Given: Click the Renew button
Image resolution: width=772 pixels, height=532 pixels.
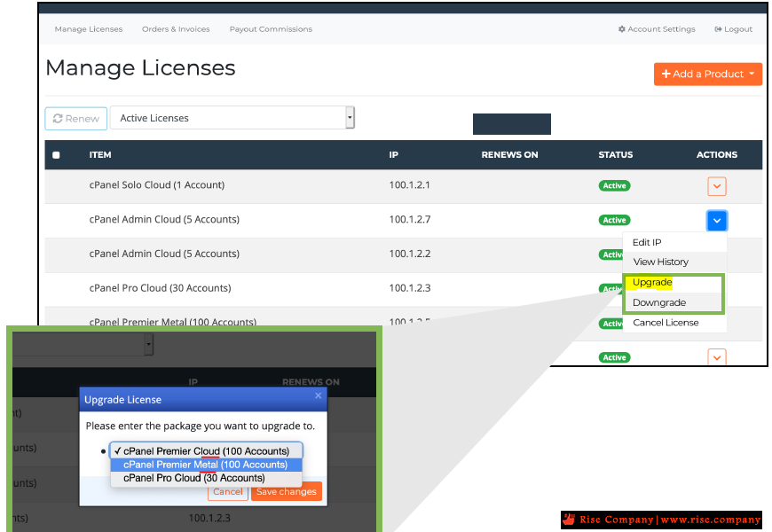Looking at the screenshot, I should (x=75, y=119).
